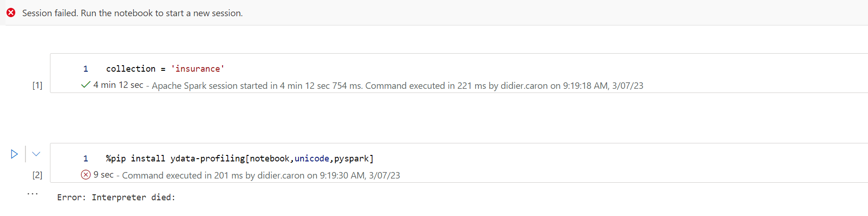Run cell 2 with the play icon
Viewport: 868px width, 216px height.
14,154
